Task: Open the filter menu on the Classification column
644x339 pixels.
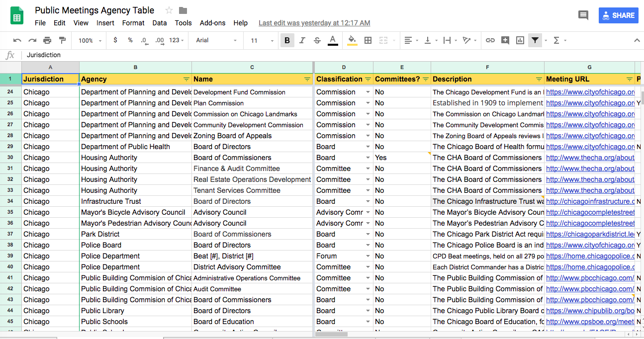Action: [x=367, y=79]
